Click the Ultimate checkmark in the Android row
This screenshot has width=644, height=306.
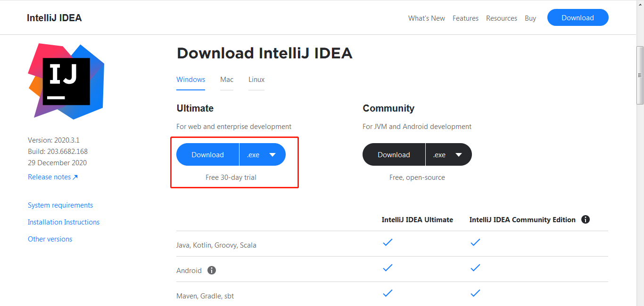point(388,267)
